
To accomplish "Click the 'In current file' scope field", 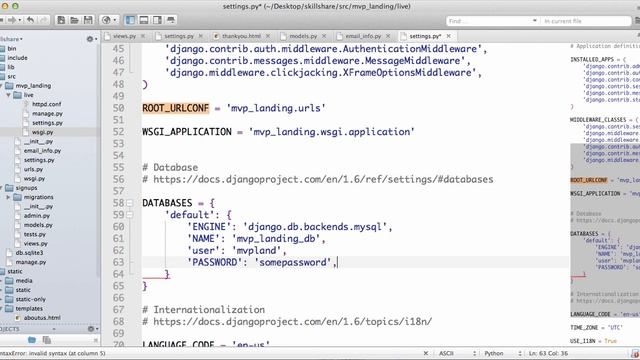I will tap(585, 21).
